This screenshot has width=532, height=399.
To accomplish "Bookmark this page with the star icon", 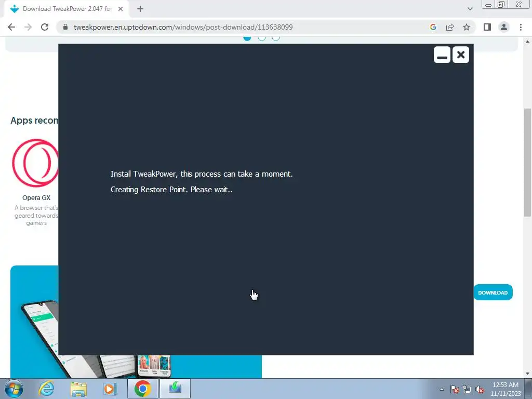I will 467,27.
